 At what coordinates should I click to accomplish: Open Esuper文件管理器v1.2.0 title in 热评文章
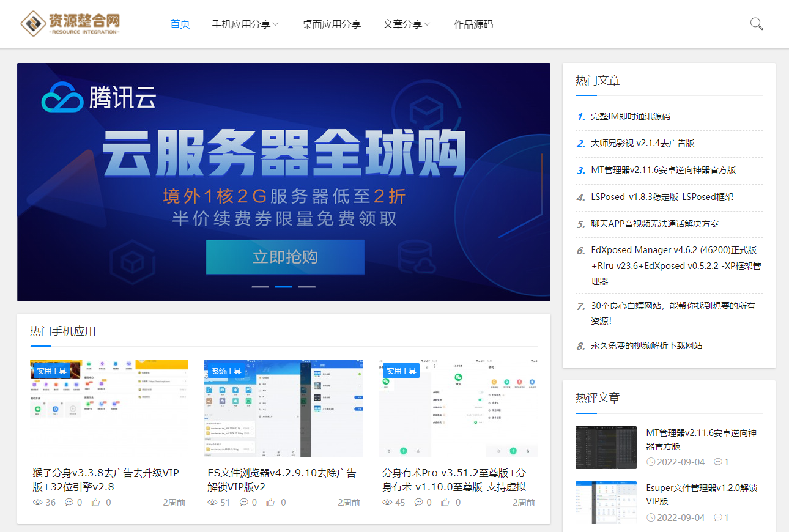702,495
